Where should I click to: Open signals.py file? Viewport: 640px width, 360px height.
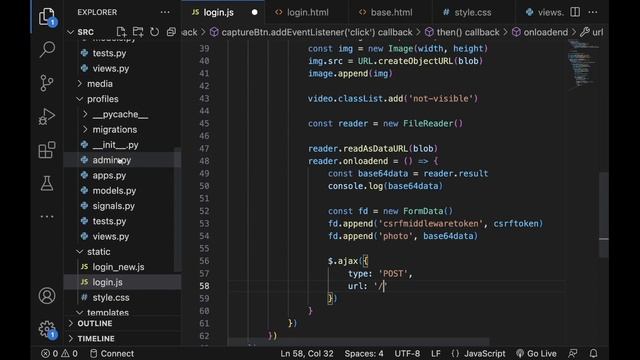coord(113,206)
